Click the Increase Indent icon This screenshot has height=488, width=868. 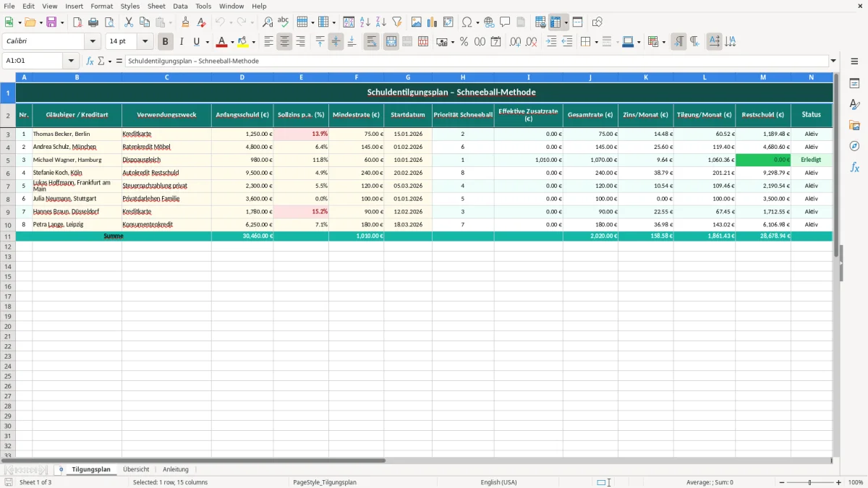[x=551, y=42]
